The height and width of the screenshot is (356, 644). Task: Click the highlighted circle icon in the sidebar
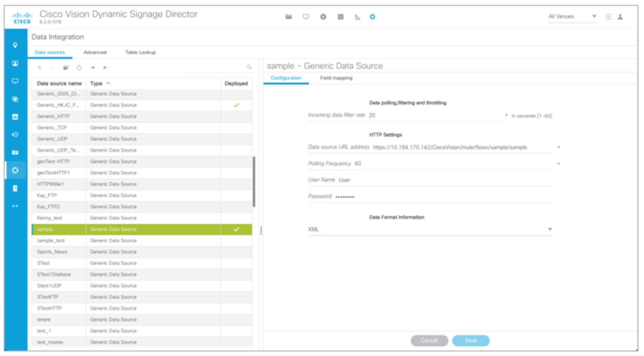pyautogui.click(x=15, y=170)
